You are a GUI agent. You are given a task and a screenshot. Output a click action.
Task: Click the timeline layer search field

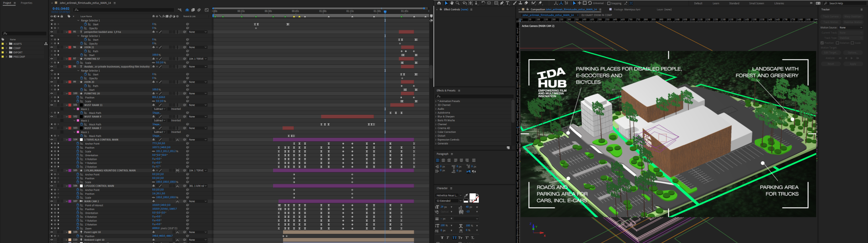click(124, 9)
